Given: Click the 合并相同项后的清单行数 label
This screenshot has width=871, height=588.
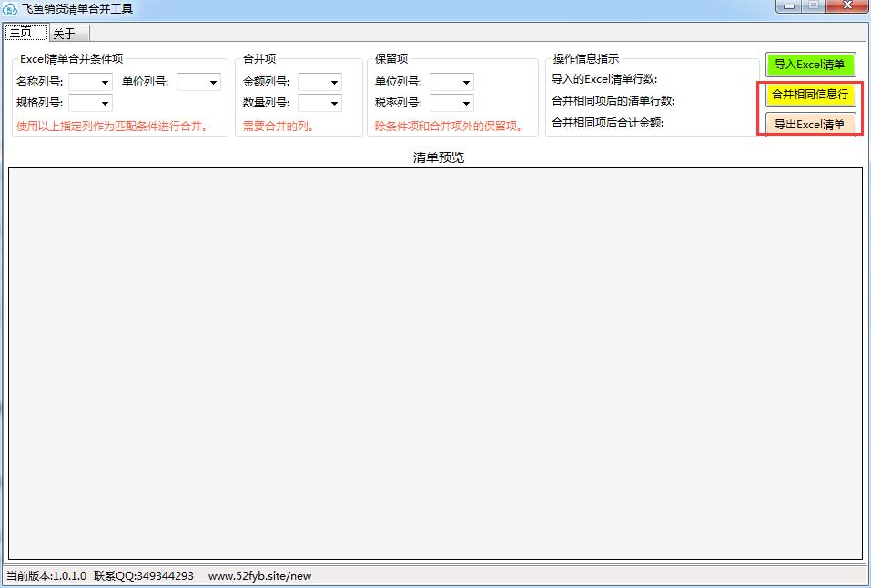Looking at the screenshot, I should (x=613, y=101).
